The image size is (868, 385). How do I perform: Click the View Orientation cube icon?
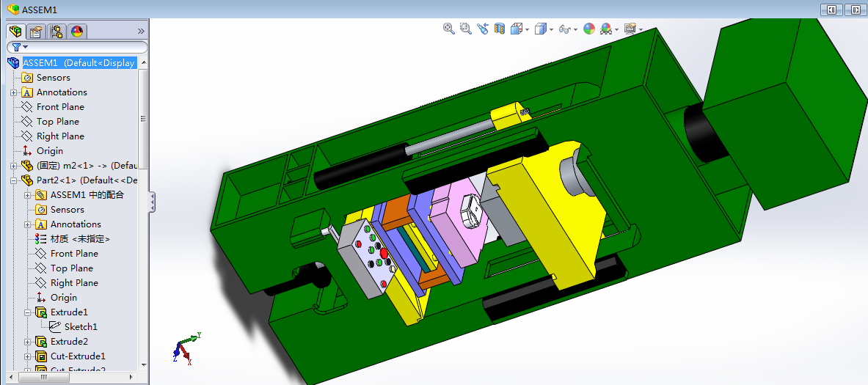516,29
